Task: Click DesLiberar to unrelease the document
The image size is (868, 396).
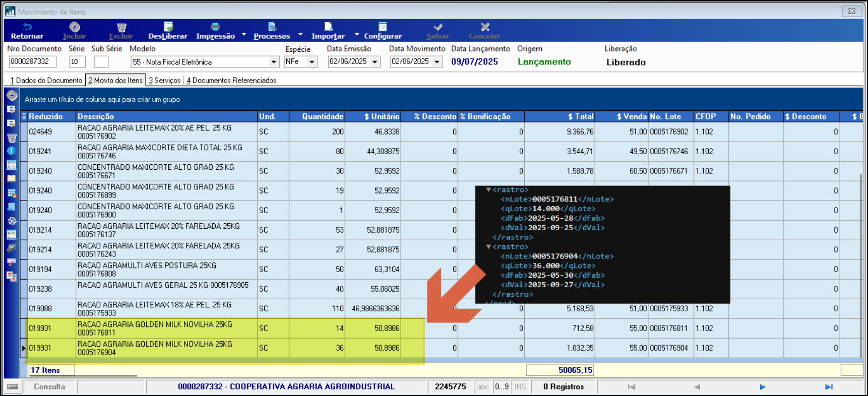Action: [168, 31]
